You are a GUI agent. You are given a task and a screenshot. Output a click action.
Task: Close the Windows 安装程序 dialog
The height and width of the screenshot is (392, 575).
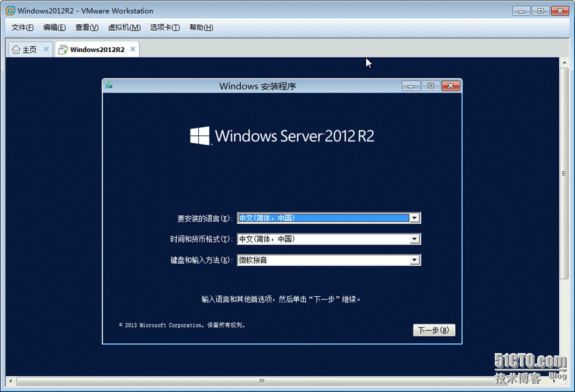click(451, 86)
